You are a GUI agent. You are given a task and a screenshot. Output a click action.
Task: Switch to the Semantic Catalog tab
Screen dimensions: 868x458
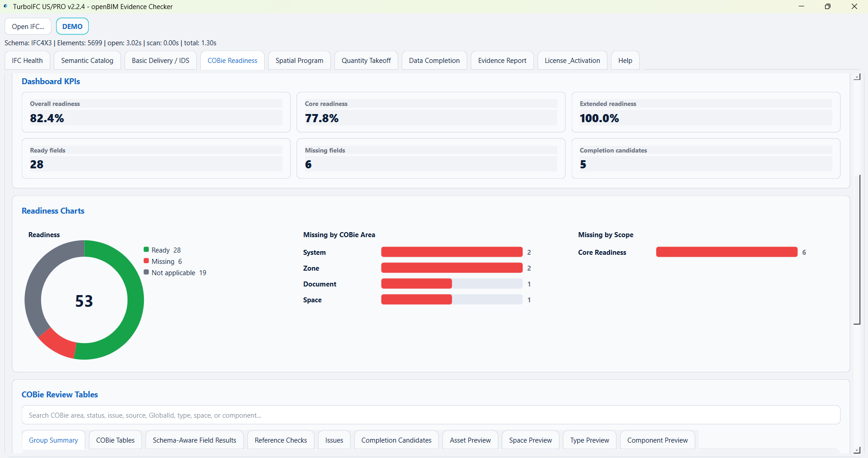[x=87, y=61]
